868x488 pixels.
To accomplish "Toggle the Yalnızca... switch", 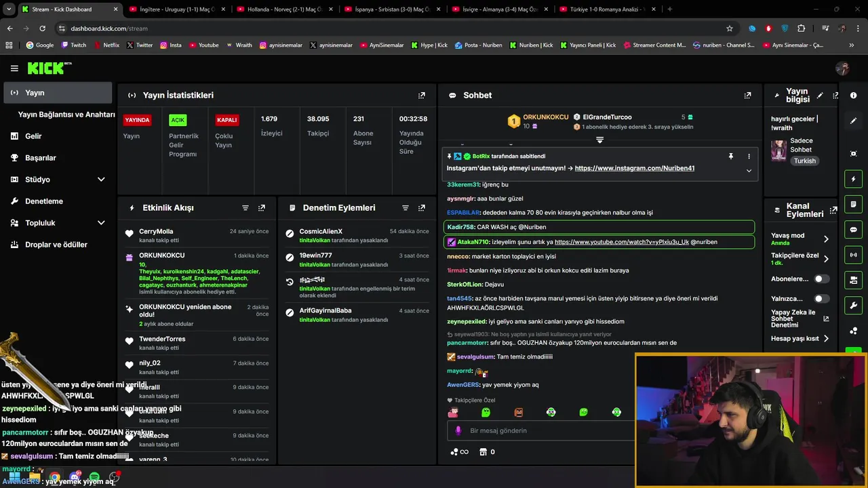I will pos(821,299).
